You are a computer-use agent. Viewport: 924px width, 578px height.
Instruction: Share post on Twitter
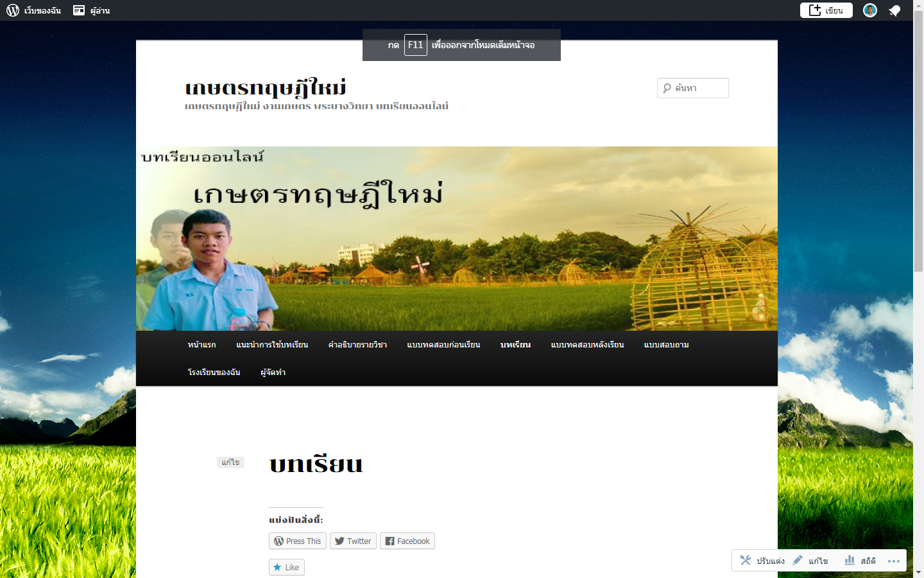pyautogui.click(x=353, y=541)
